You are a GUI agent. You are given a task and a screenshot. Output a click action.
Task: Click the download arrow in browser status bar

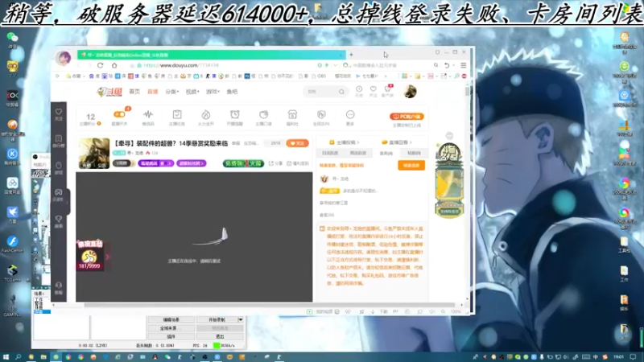[x=373, y=312]
